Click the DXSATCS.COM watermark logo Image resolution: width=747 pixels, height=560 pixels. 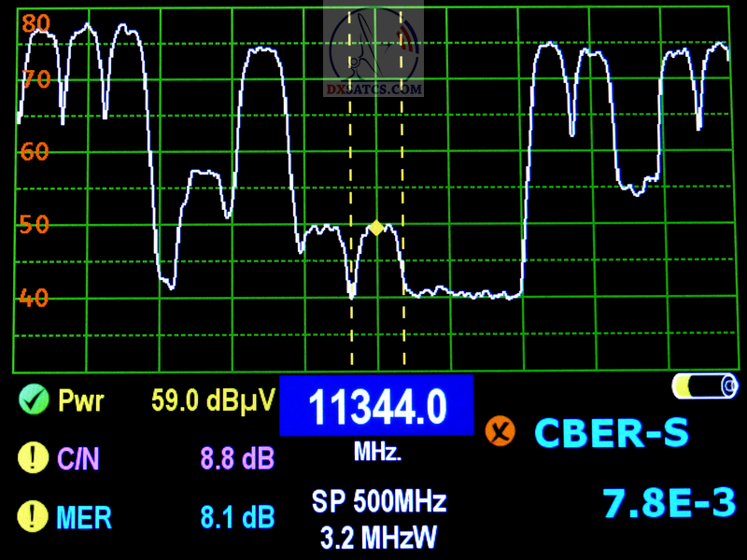(373, 51)
